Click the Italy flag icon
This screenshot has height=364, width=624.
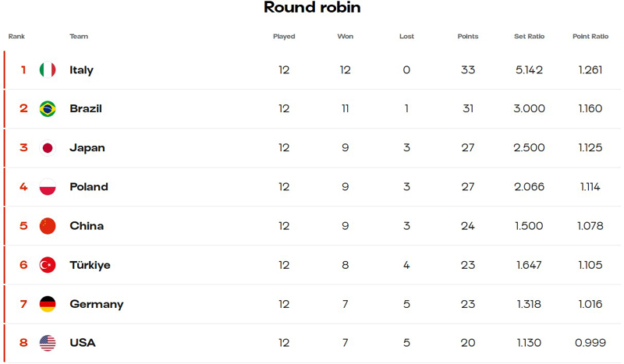click(x=48, y=70)
